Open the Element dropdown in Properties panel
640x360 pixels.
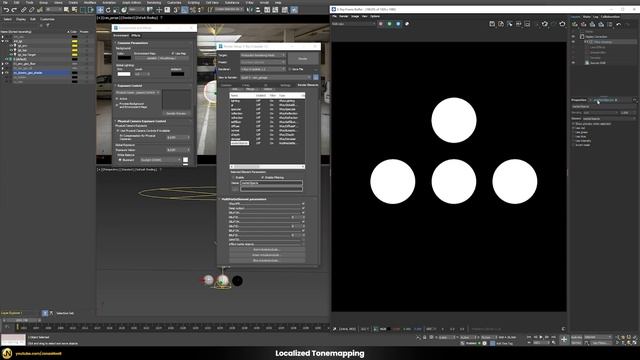pyautogui.click(x=608, y=118)
